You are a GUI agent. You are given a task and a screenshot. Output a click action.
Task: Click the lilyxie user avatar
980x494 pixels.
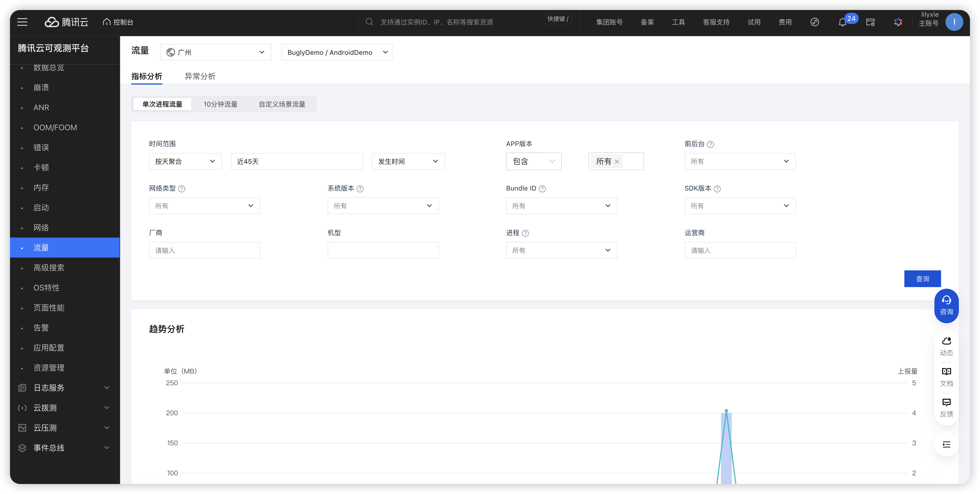[x=954, y=22]
